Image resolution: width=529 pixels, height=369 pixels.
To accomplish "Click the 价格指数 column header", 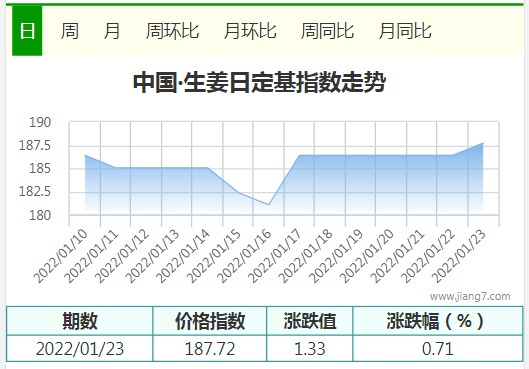I will tap(210, 321).
